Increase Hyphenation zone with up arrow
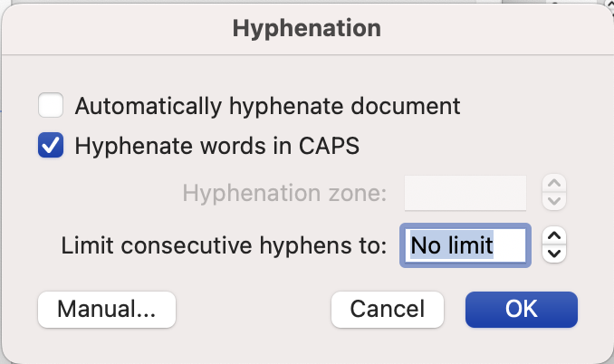The height and width of the screenshot is (364, 614). coord(553,184)
